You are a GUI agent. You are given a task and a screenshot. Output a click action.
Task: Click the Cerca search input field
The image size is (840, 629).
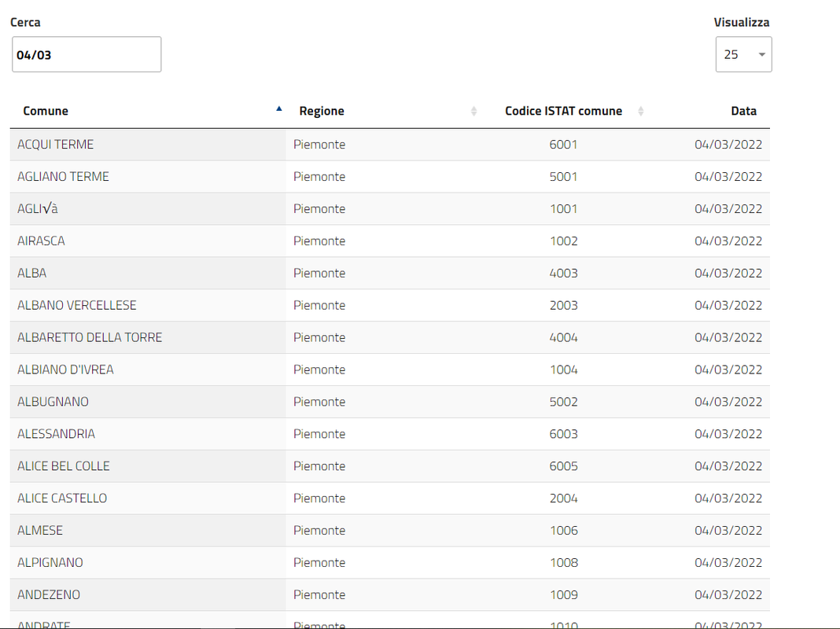pyautogui.click(x=87, y=54)
